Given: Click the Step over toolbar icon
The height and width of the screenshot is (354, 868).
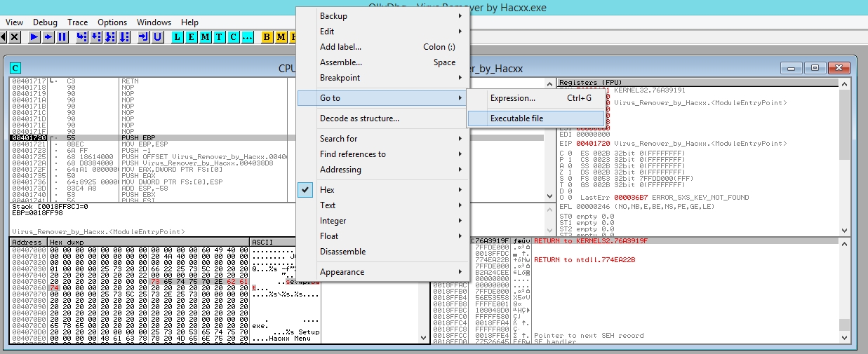Looking at the screenshot, I should pyautogui.click(x=96, y=36).
